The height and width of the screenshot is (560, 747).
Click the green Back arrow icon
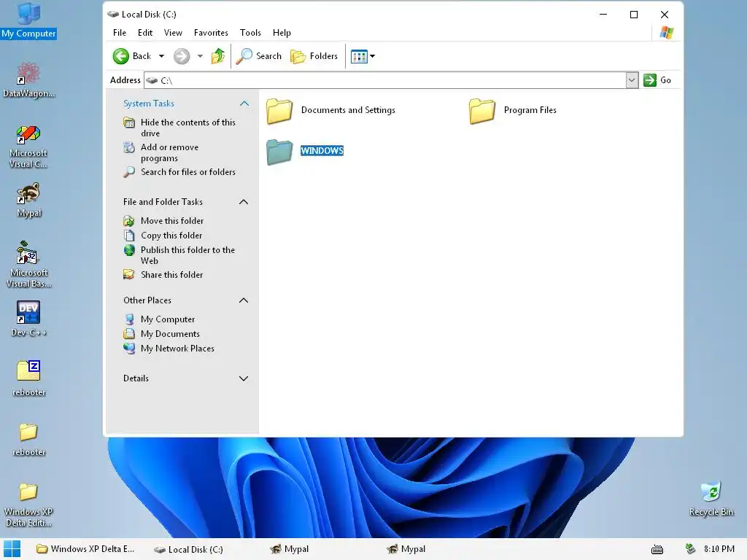121,56
